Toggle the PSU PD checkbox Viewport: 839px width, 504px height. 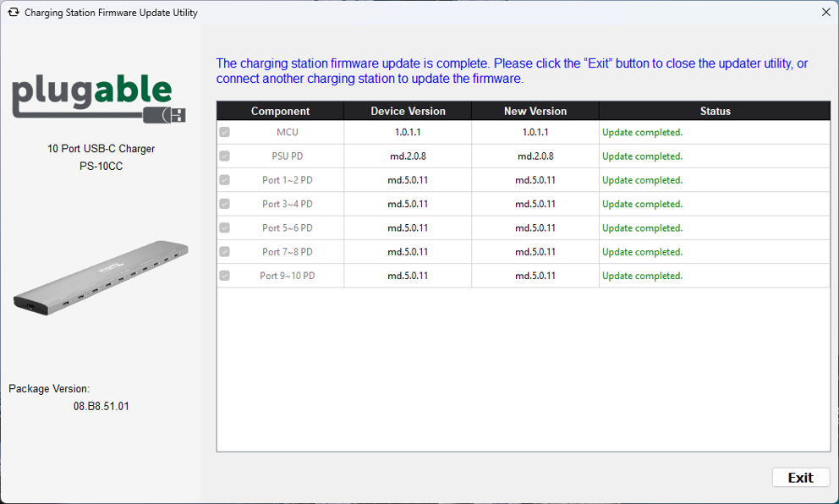coord(224,156)
